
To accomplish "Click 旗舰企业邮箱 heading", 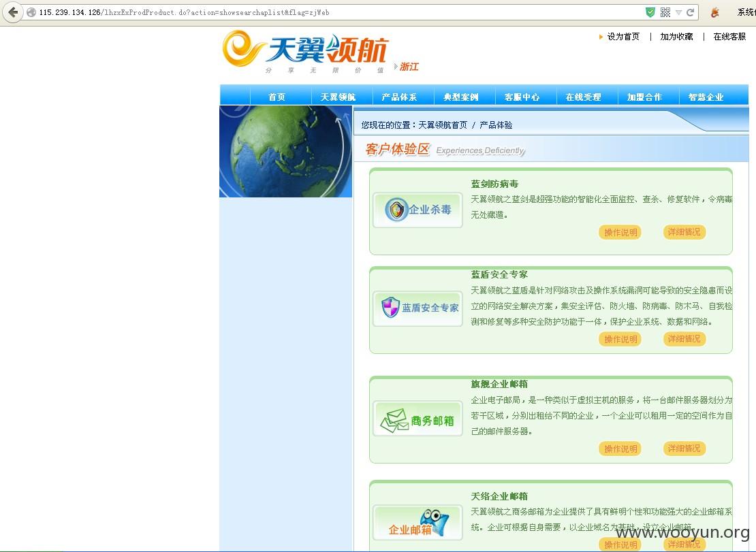I will (499, 384).
